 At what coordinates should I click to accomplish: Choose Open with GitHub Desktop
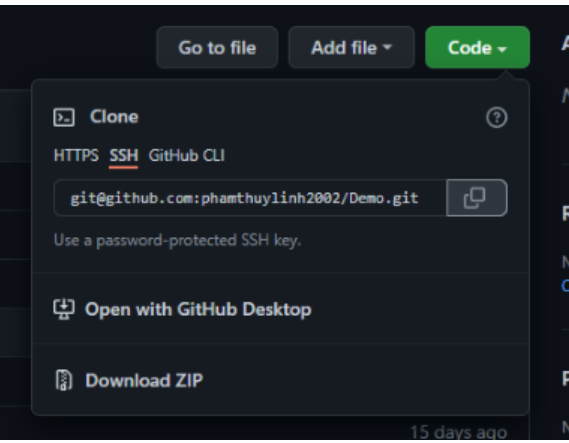pyautogui.click(x=198, y=309)
